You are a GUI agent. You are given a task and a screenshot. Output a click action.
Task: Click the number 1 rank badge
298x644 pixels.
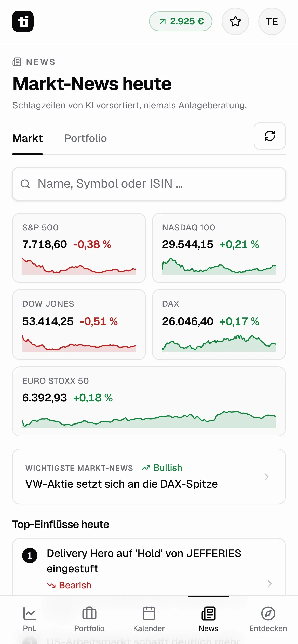pos(30,555)
